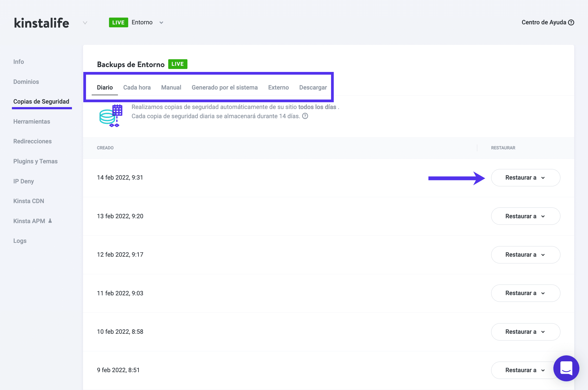Click the Kinsta APM beta flask icon

point(50,221)
